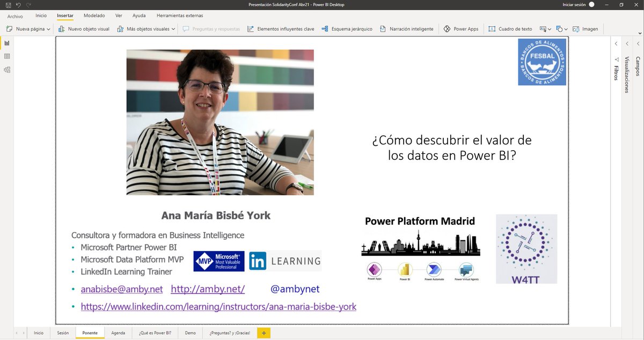Screen dimensions: 644x340
Task: Click the @ambynet handle text
Action: click(295, 290)
